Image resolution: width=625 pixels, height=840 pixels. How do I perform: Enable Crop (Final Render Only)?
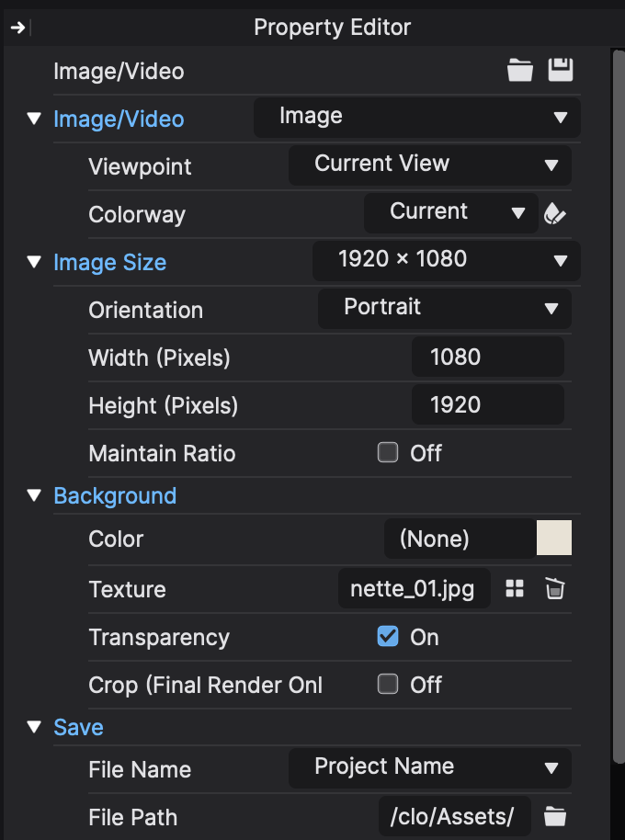(x=387, y=685)
